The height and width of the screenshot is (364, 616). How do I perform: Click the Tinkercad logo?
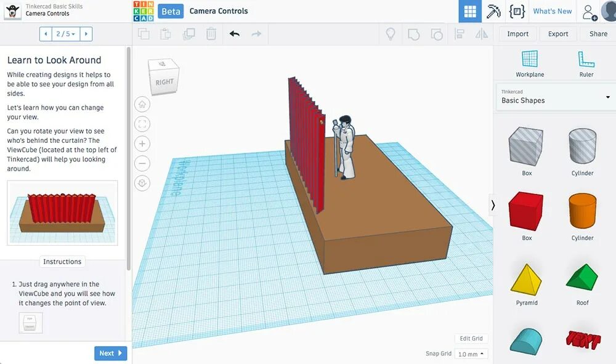[144, 11]
